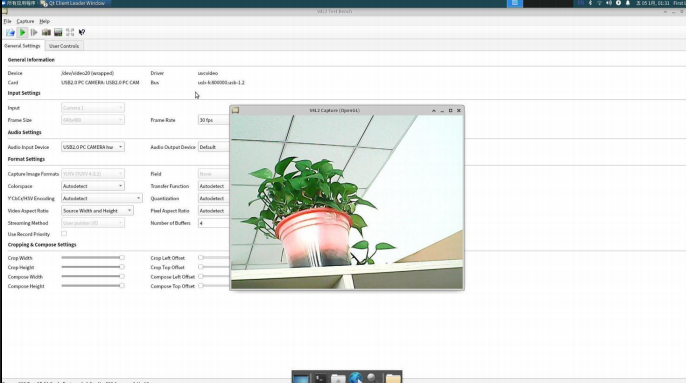The height and width of the screenshot is (383, 686).
Task: Open the terminal icon in the dock
Action: click(x=320, y=378)
